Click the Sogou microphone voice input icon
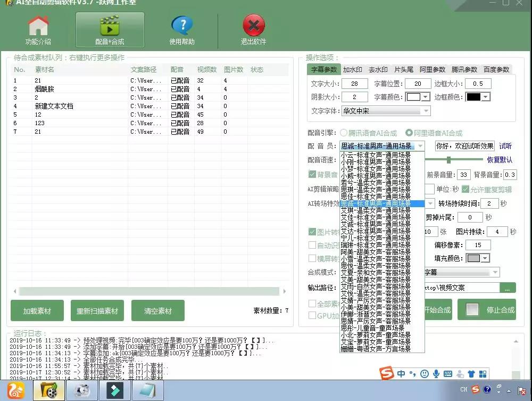Screen dimensions: 532x401 coord(436,374)
